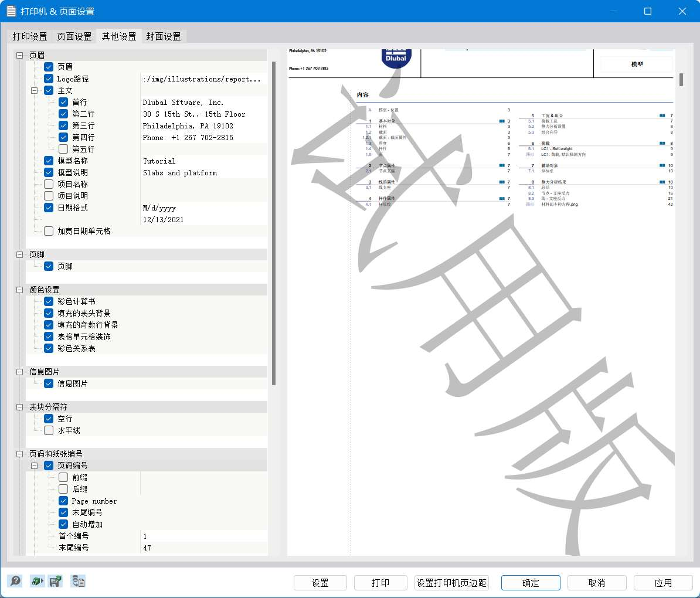
Task: Click the save settings diskette icon
Action: (x=54, y=581)
